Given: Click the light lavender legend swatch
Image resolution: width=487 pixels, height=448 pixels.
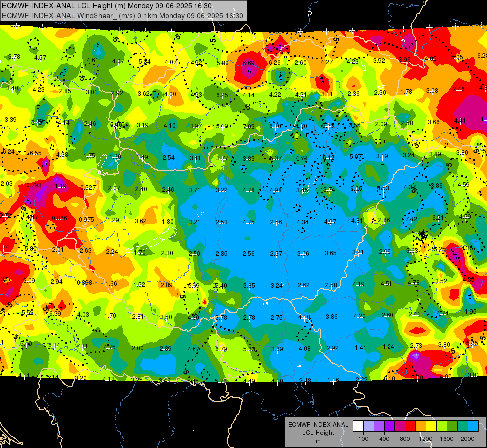Looking at the screenshot, I should pos(369,426).
